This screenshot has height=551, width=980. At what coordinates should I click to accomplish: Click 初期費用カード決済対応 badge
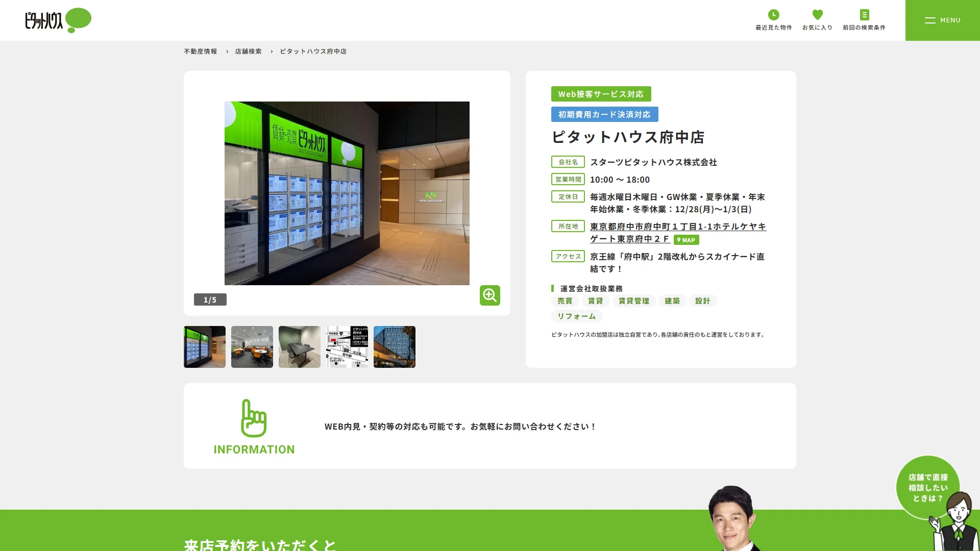tap(604, 114)
